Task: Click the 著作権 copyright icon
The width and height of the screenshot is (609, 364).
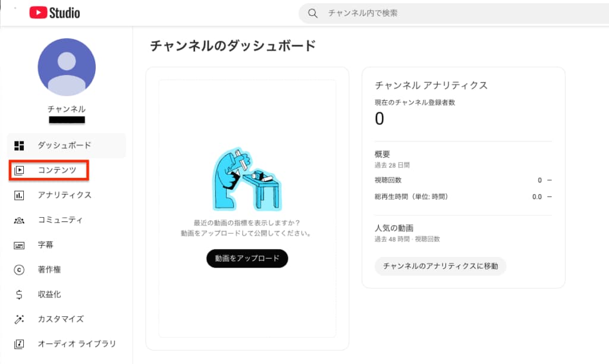Action: tap(19, 270)
